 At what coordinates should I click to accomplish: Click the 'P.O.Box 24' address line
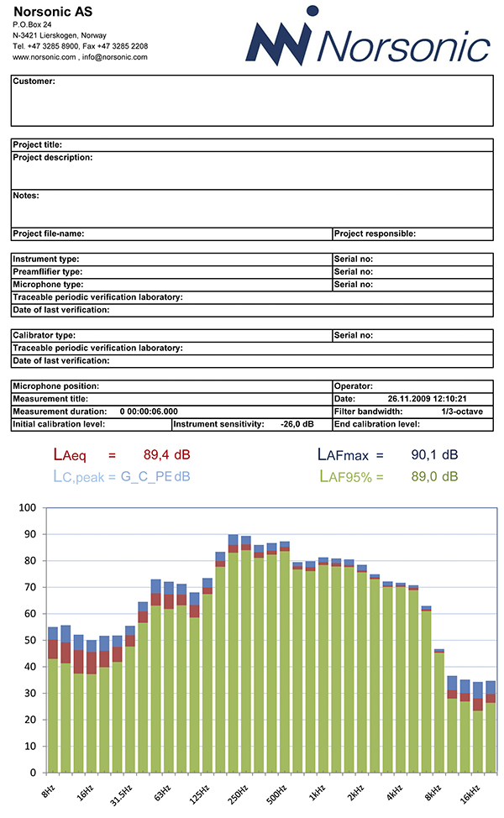coord(32,24)
